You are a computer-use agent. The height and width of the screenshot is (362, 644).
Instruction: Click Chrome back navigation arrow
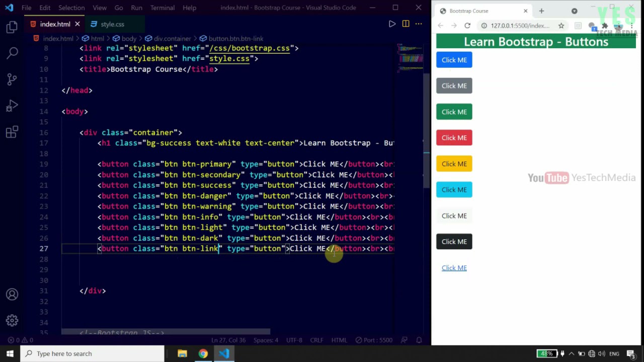440,26
